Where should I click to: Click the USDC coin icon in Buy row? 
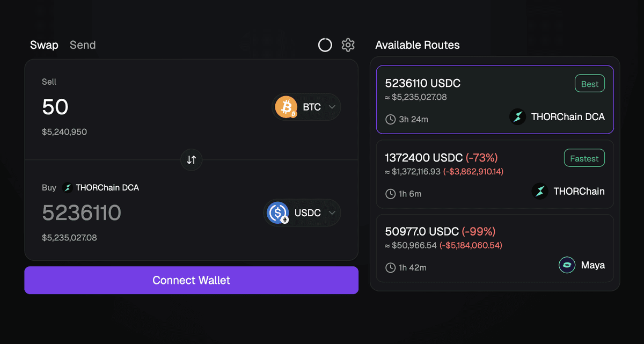tap(278, 213)
